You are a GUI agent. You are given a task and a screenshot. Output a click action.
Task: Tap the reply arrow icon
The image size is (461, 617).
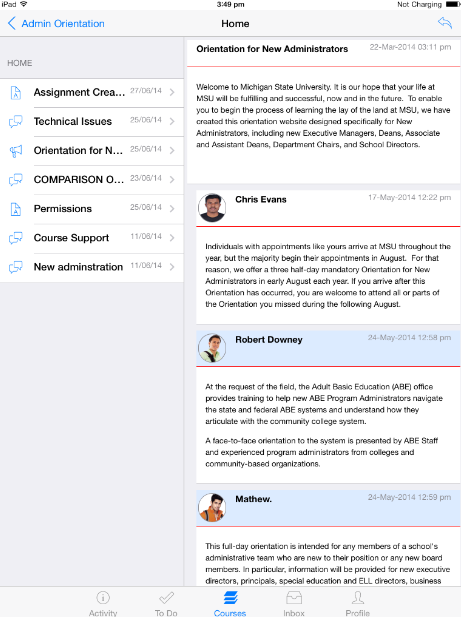445,23
